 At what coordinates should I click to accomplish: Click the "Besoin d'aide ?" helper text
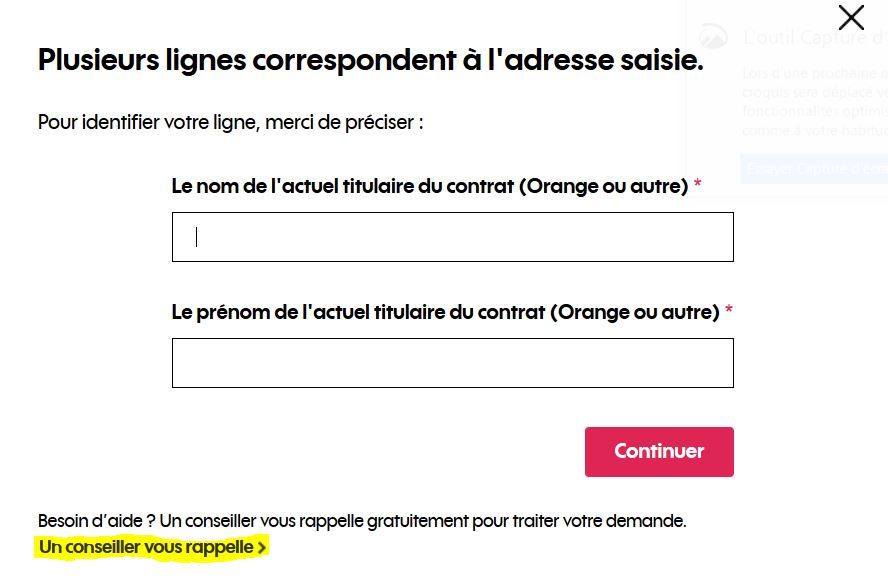(360, 520)
